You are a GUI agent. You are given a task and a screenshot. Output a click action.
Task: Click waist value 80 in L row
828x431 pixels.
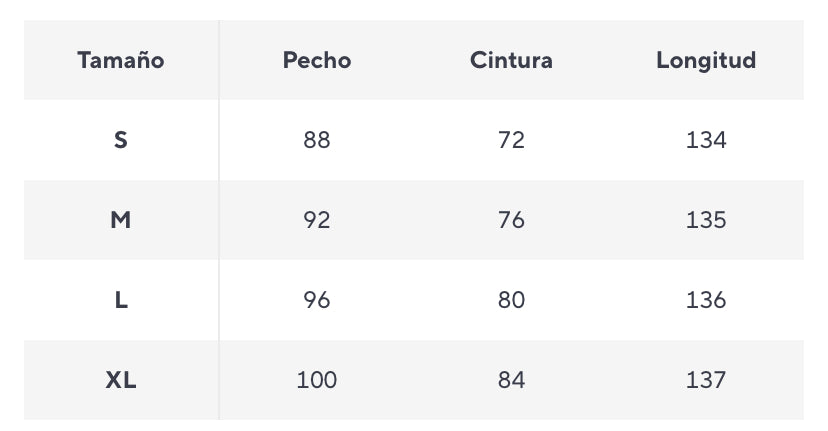[511, 300]
